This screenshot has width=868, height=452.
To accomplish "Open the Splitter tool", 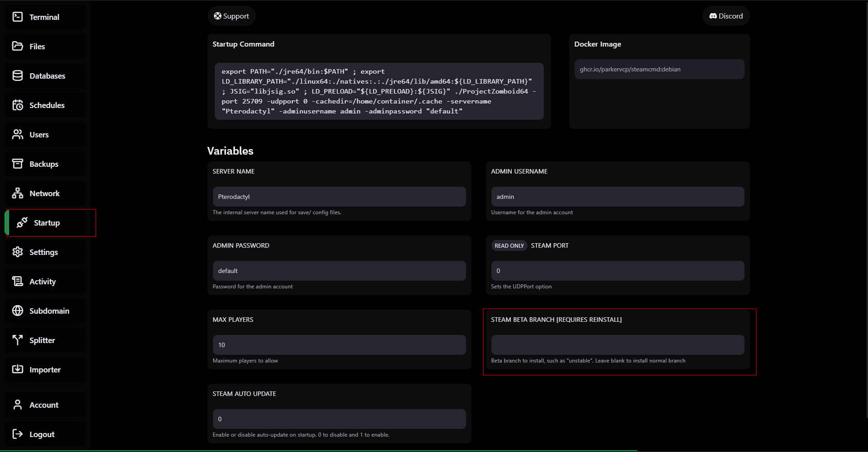I will coord(44,340).
